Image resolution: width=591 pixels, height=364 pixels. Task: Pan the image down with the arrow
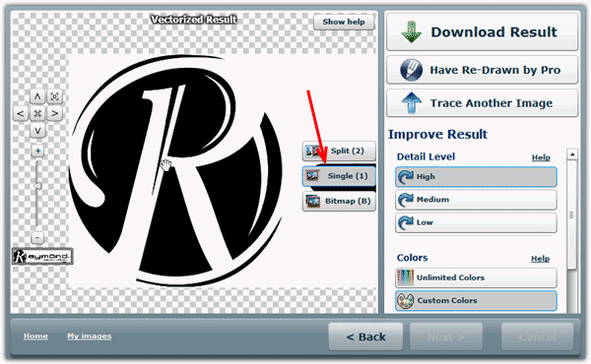[x=37, y=131]
